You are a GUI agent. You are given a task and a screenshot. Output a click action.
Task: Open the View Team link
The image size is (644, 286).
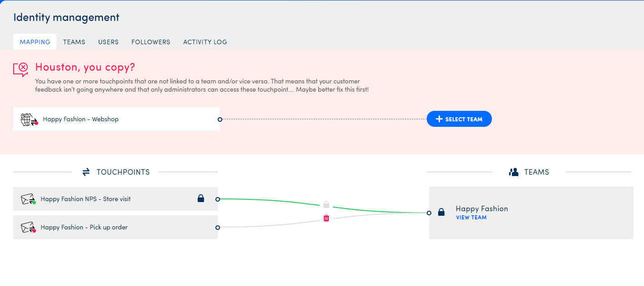point(471,218)
